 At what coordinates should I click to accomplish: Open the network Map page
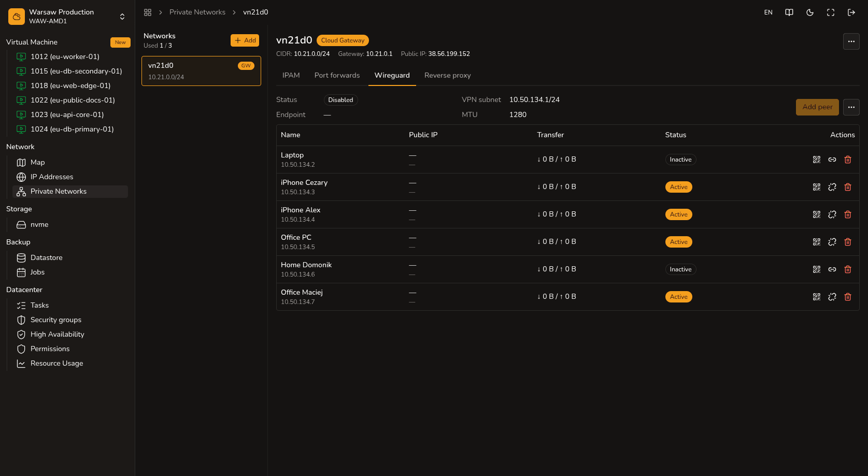pyautogui.click(x=70, y=162)
